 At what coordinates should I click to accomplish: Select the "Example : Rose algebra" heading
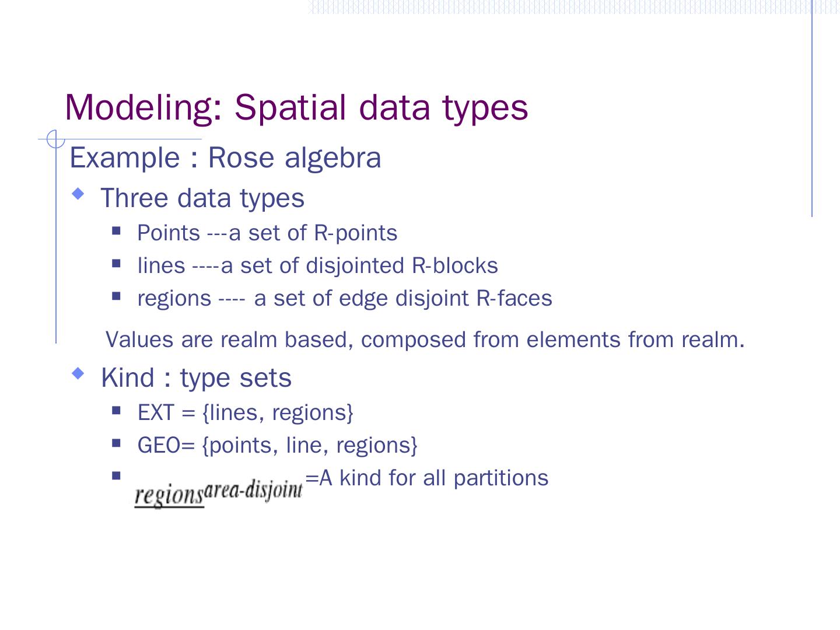pos(225,158)
